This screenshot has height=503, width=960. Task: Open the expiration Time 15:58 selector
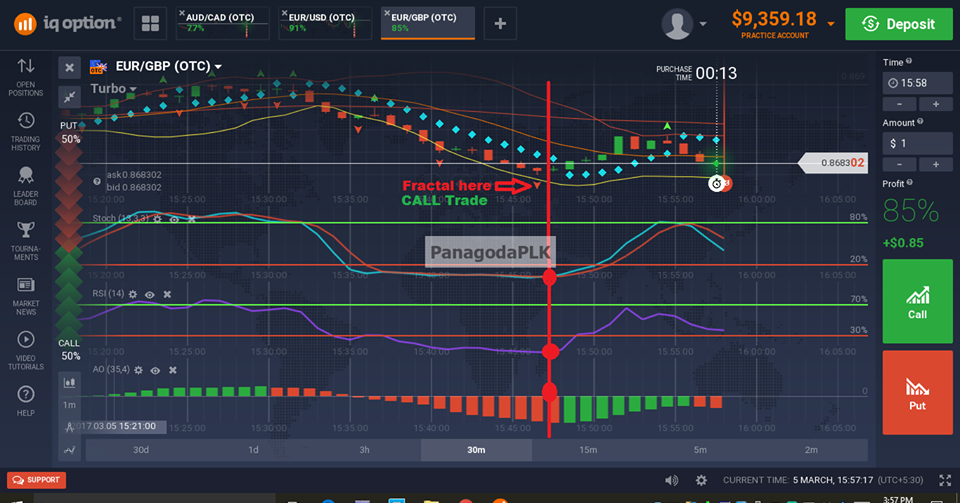pyautogui.click(x=917, y=83)
